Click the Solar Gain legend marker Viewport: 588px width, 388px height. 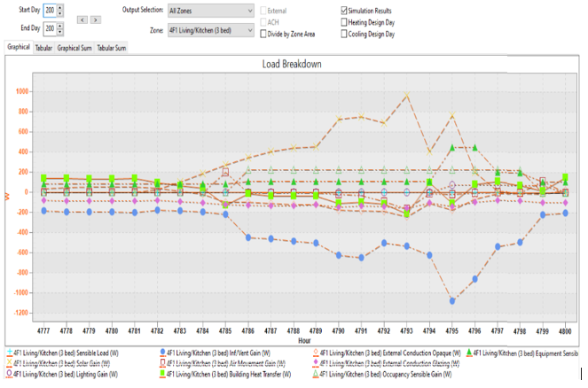coord(11,363)
